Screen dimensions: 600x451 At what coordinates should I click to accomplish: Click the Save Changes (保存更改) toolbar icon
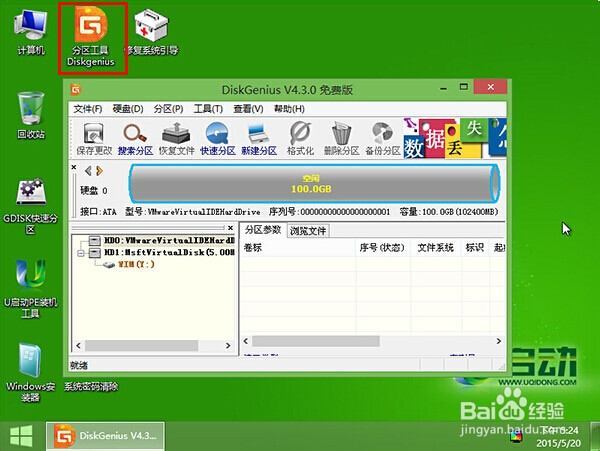[94, 138]
